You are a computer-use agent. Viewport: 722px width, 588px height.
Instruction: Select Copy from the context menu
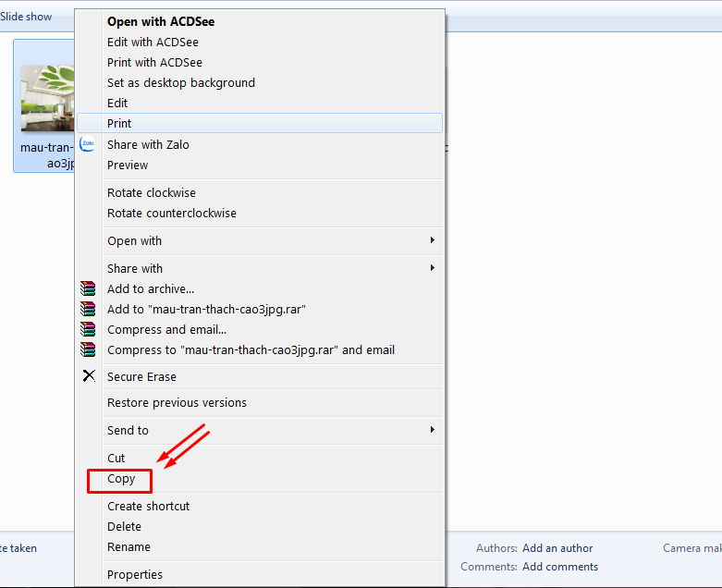(x=121, y=480)
